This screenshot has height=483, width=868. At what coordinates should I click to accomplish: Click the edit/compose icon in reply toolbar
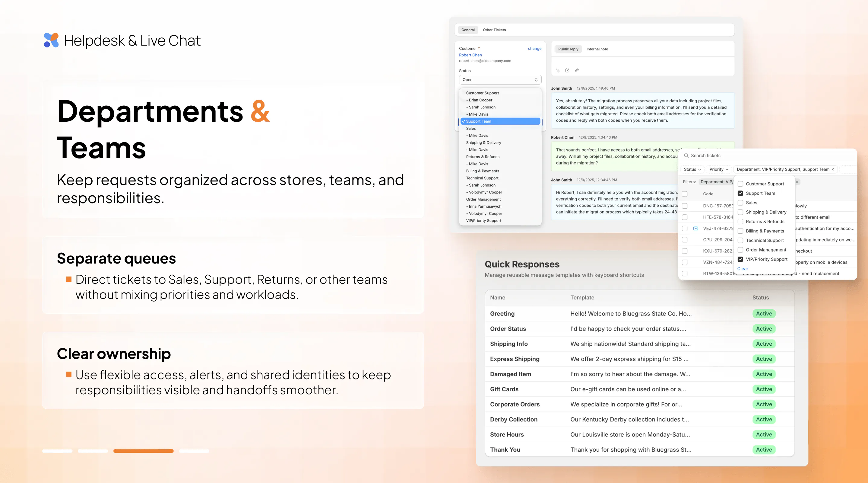tap(567, 70)
